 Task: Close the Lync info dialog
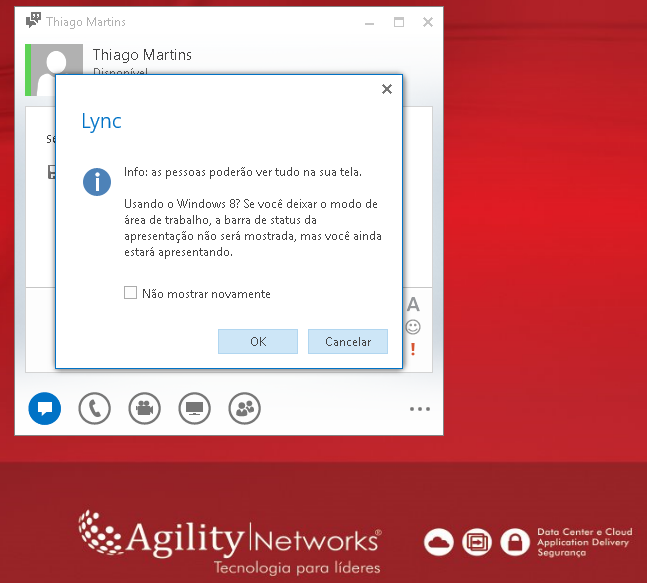(387, 89)
